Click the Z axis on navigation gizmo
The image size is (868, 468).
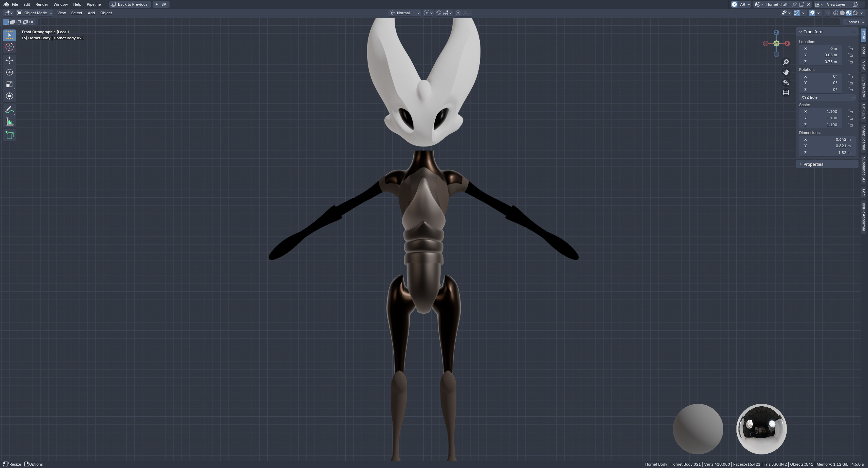pos(776,33)
